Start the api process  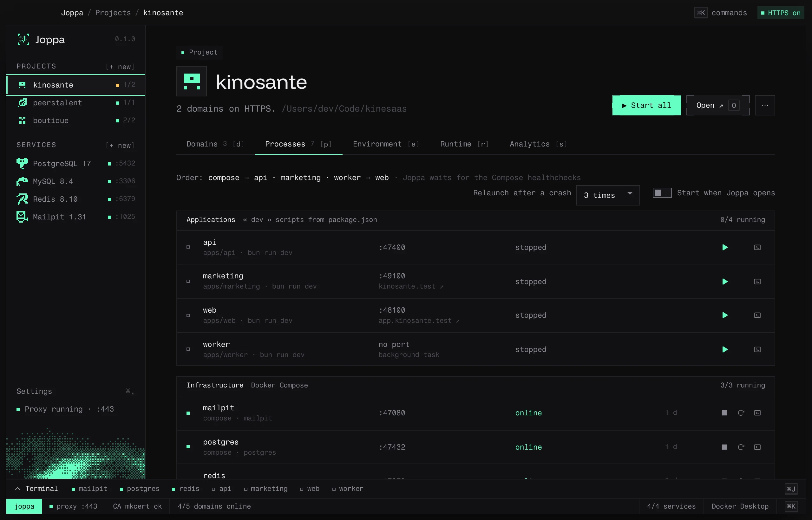point(725,248)
